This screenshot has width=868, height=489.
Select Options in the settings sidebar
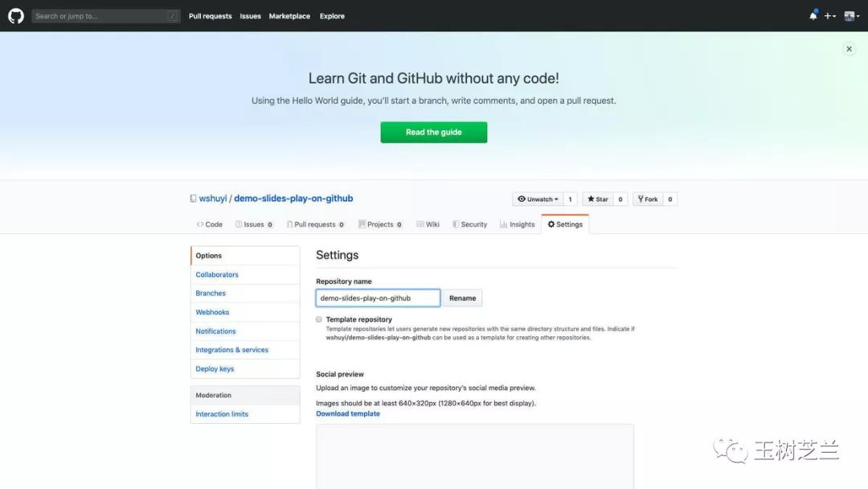coord(245,256)
